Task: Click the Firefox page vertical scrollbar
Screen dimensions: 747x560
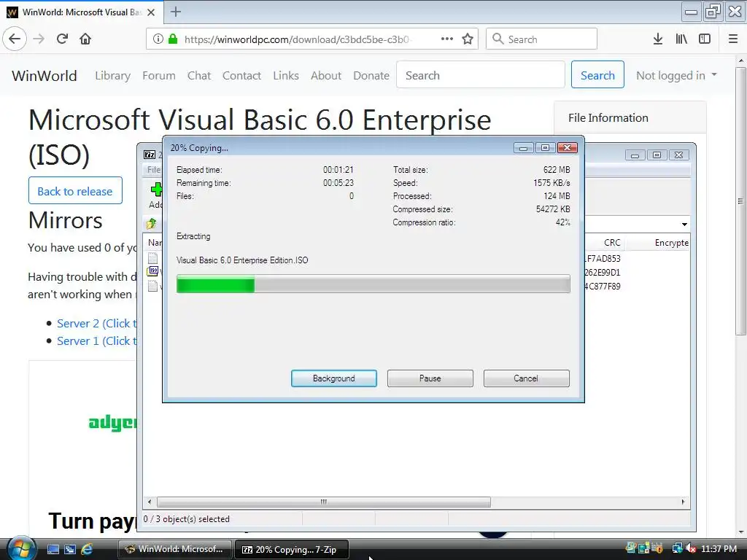Action: point(740,201)
